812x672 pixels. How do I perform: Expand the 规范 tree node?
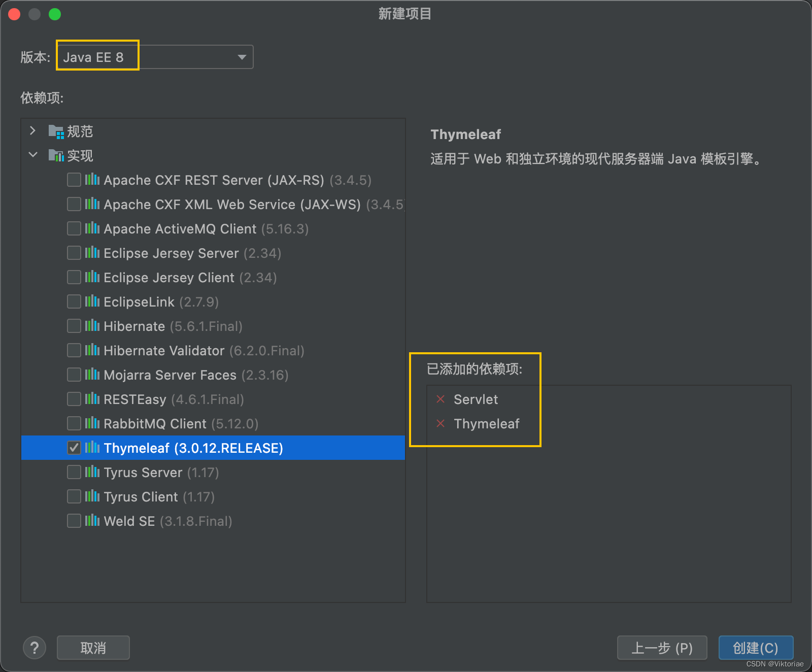(x=33, y=131)
